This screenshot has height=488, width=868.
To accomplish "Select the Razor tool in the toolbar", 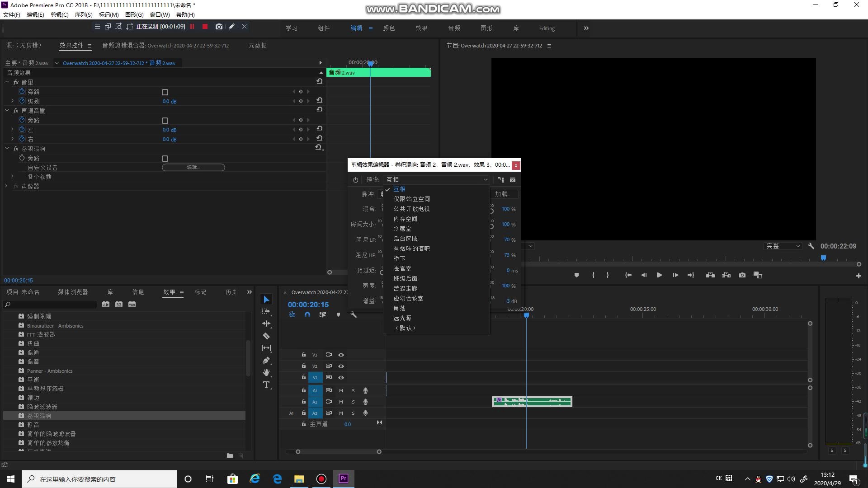I will (266, 336).
